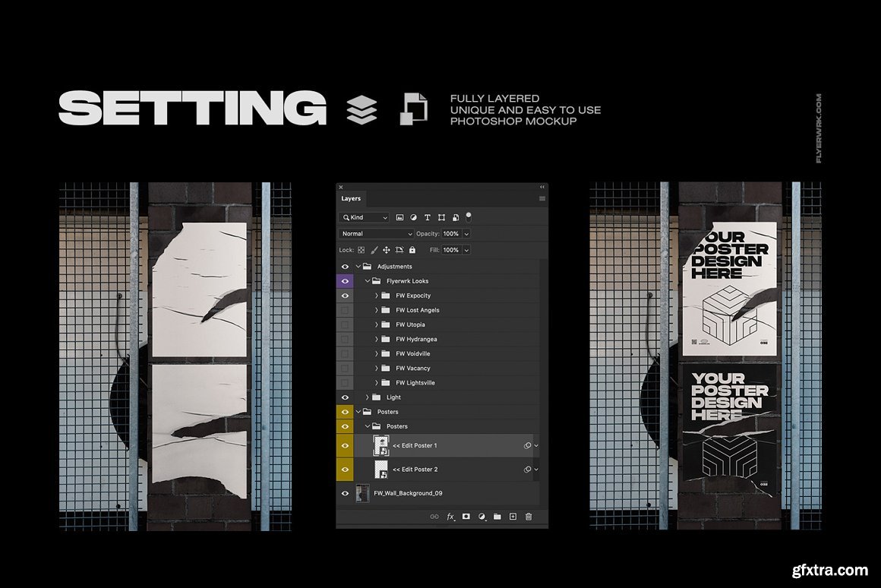881x588 pixels.
Task: Open the Normal blend mode dropdown
Action: 377,234
